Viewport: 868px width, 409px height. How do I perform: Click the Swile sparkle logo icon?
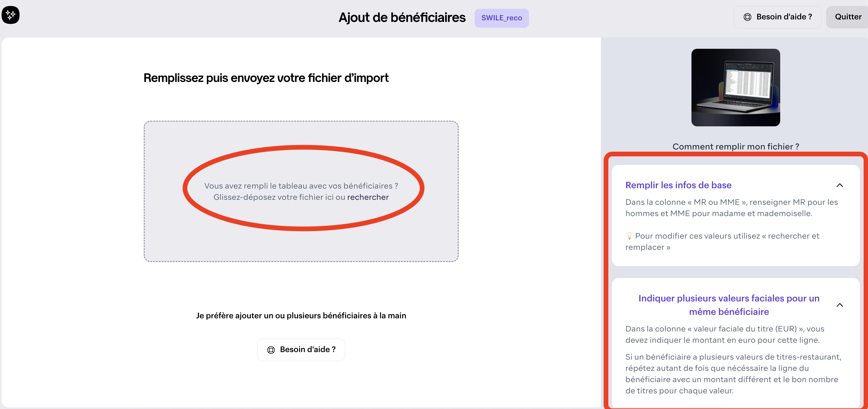click(10, 15)
